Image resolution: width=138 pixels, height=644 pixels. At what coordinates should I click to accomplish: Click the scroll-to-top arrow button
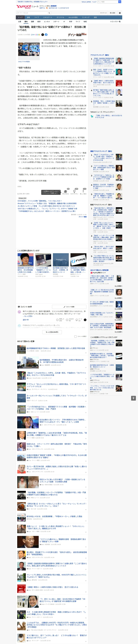tap(133, 398)
